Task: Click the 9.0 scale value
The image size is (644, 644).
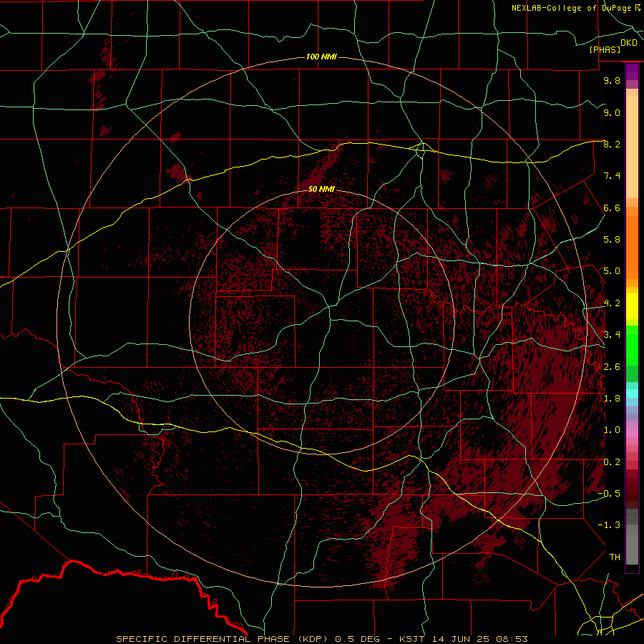Action: pos(612,112)
